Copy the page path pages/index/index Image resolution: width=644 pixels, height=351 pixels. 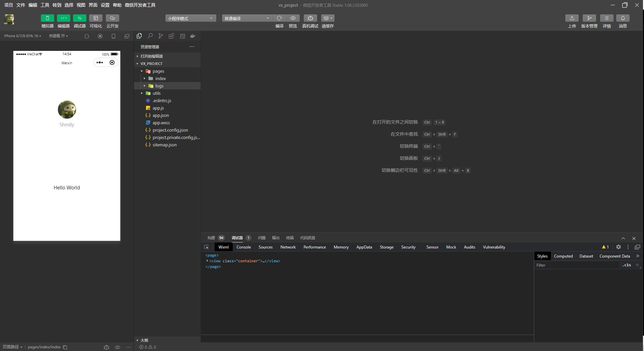[65, 347]
